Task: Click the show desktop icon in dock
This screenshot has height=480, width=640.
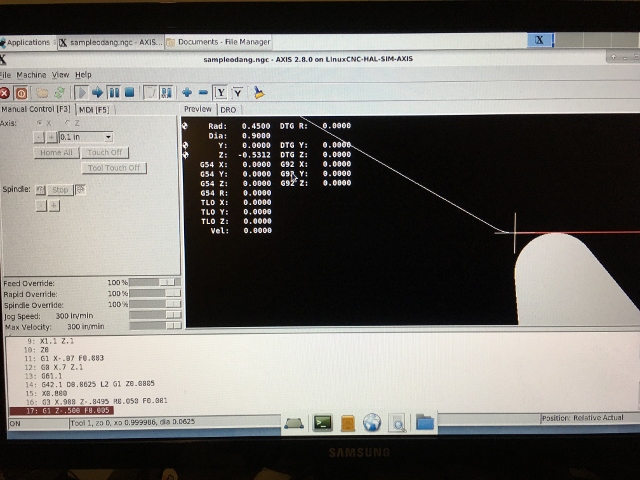Action: pos(294,424)
